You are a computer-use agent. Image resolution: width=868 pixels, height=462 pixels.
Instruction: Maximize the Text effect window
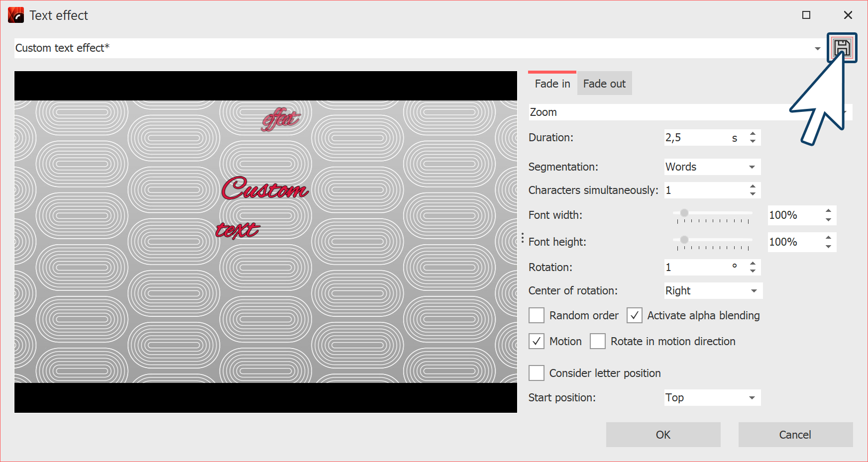[x=806, y=15]
